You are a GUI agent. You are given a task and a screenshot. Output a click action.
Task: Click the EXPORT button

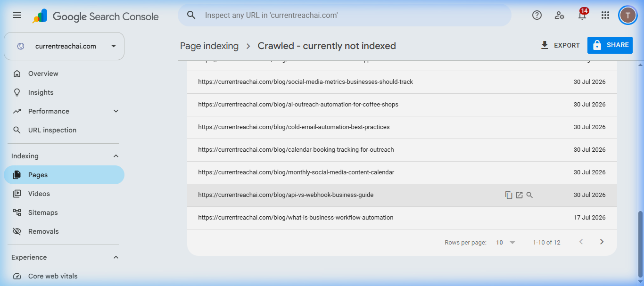coord(560,45)
